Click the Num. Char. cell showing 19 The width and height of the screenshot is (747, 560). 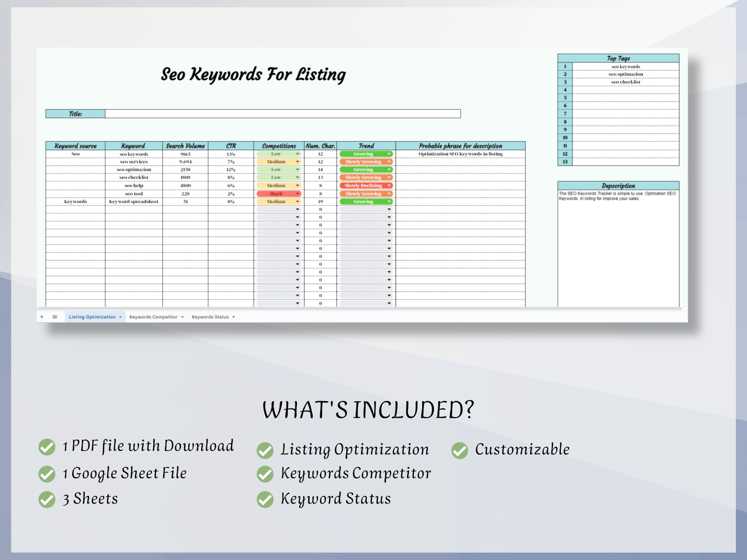click(320, 202)
